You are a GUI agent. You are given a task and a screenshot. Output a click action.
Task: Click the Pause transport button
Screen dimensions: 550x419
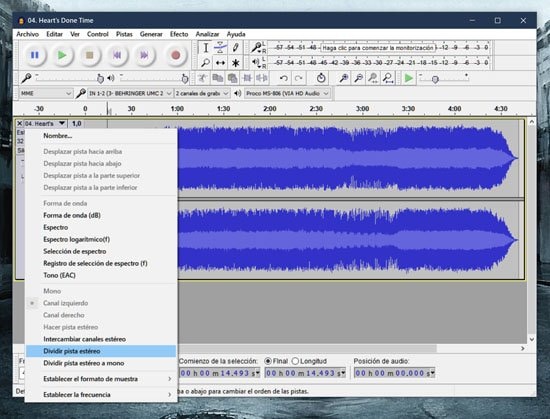point(35,55)
